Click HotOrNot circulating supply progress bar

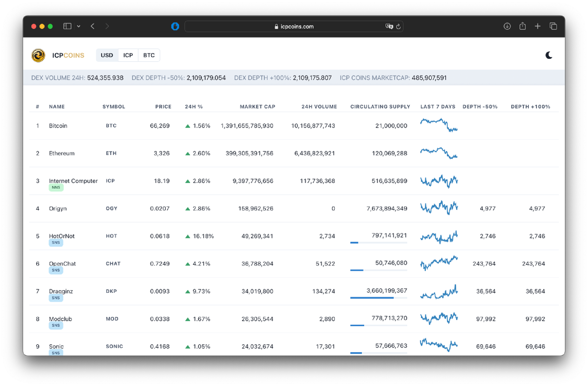click(379, 242)
